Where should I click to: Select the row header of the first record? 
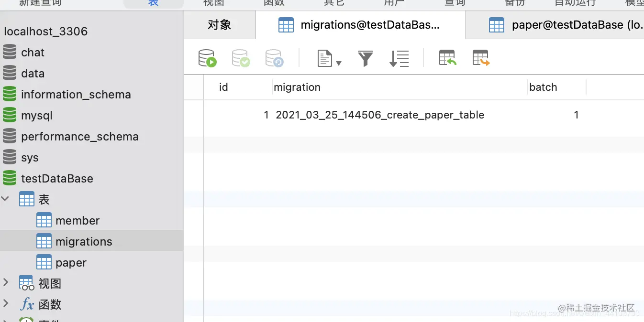194,115
